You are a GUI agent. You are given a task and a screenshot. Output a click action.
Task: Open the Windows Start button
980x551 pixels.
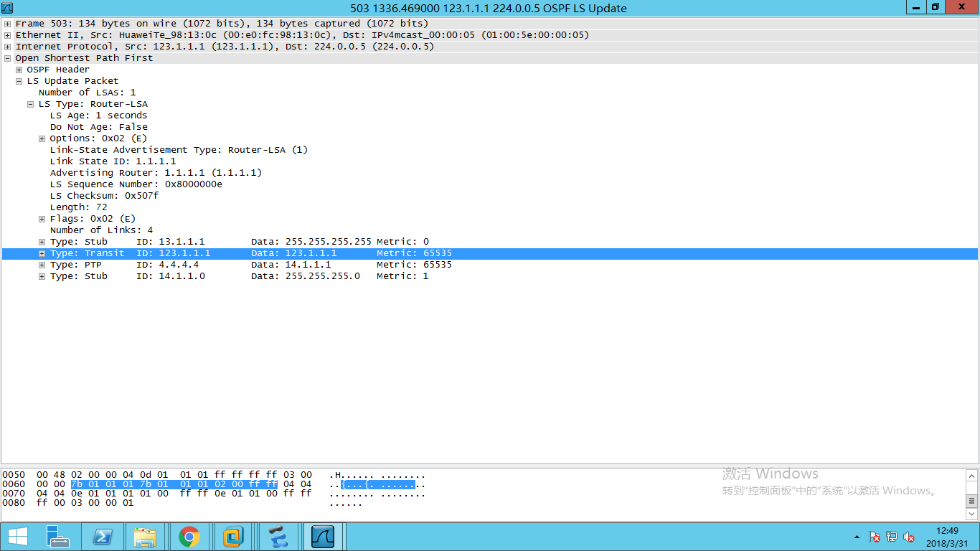[17, 537]
